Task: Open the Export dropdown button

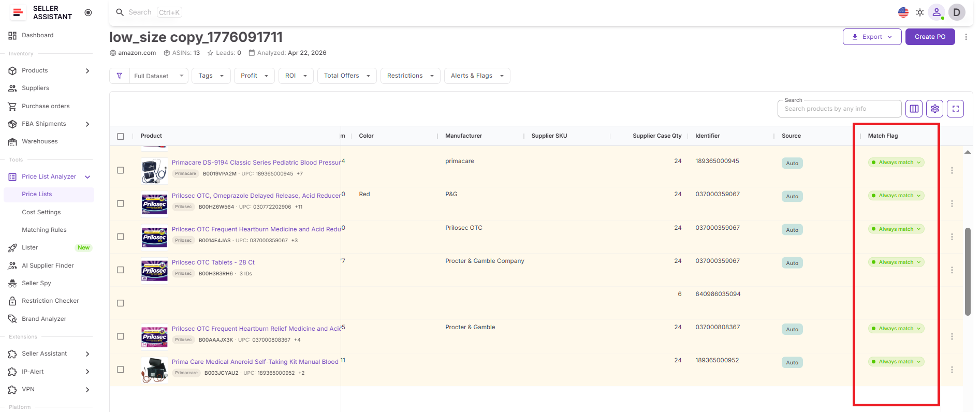Action: [872, 37]
